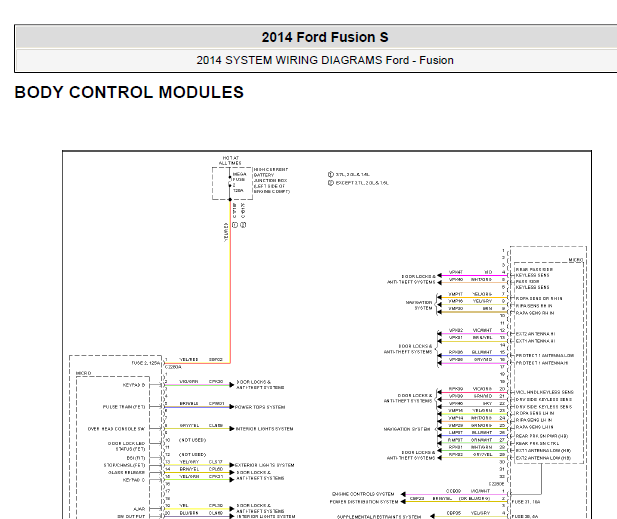Click the '2014 Ford Fusion S' title
The height and width of the screenshot is (519, 617).
[325, 37]
